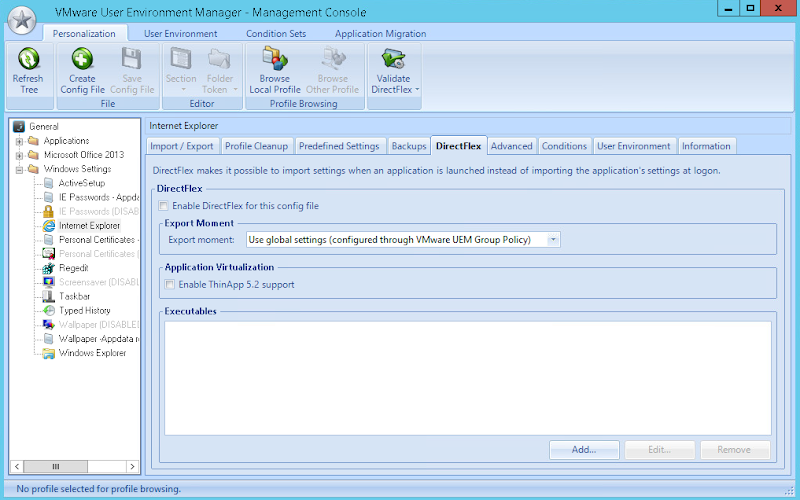Click inside the Executables list box
This screenshot has width=800, height=500.
point(467,378)
